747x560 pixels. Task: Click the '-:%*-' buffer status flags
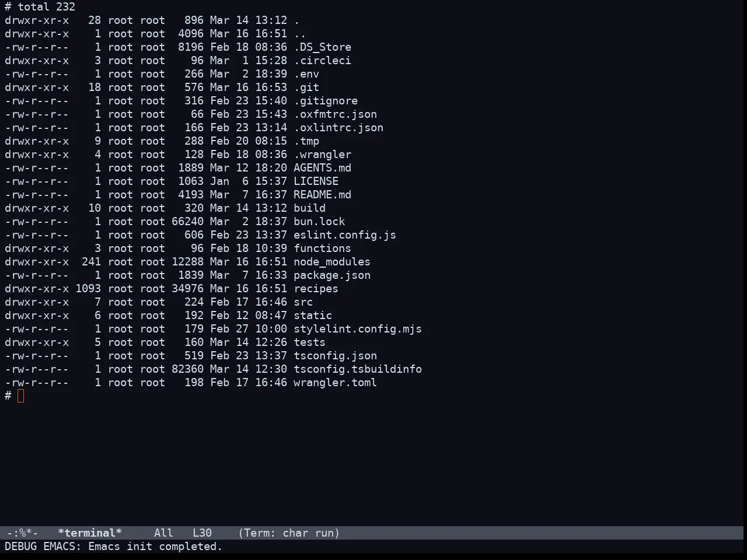tap(22, 533)
